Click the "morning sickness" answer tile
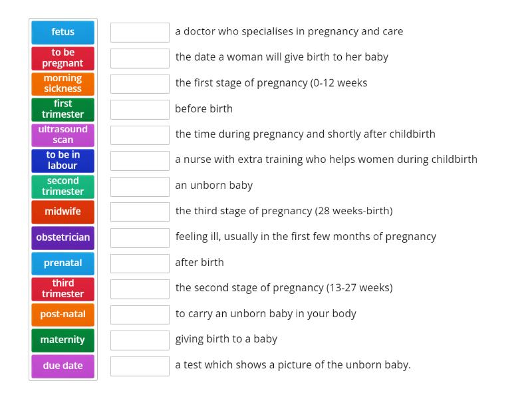Viewport: 532px width, 399px height. (x=63, y=83)
